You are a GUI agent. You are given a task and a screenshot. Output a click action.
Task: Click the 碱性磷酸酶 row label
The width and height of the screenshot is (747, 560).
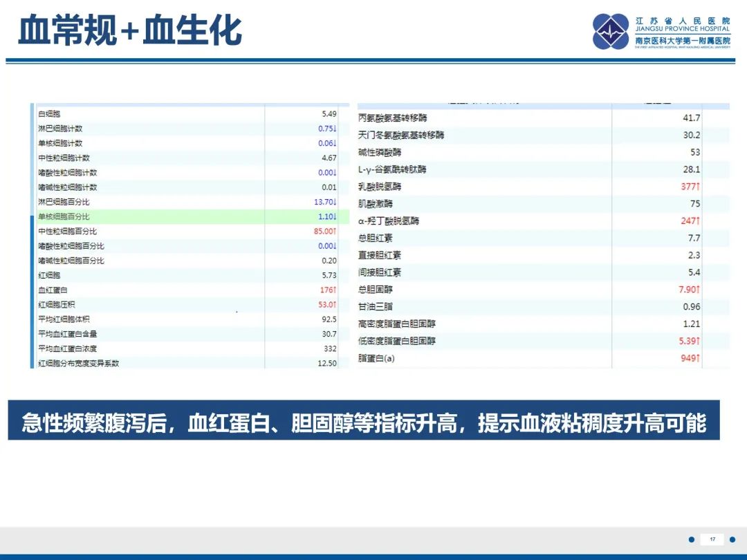[x=380, y=152]
